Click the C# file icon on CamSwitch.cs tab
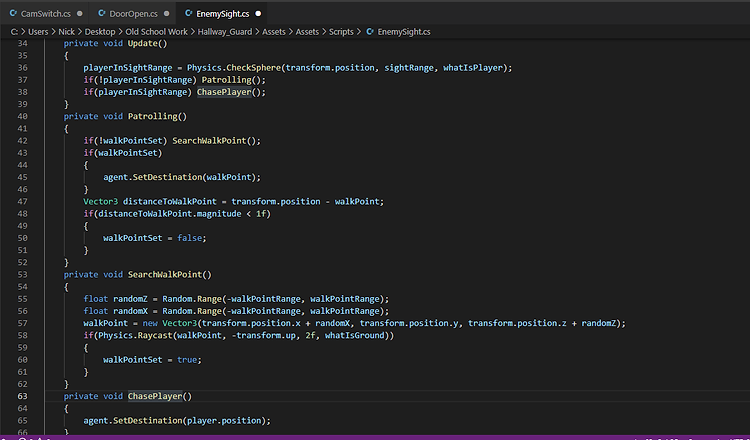The image size is (750, 440). (x=12, y=14)
